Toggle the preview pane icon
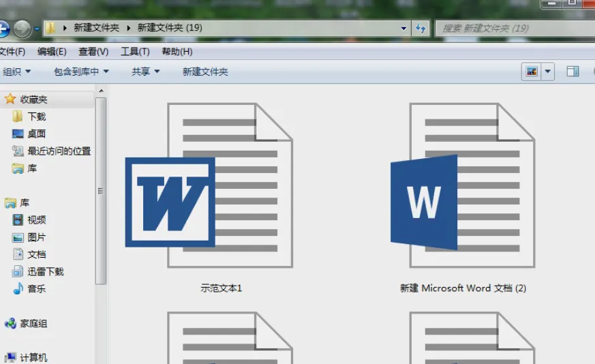 (x=573, y=72)
